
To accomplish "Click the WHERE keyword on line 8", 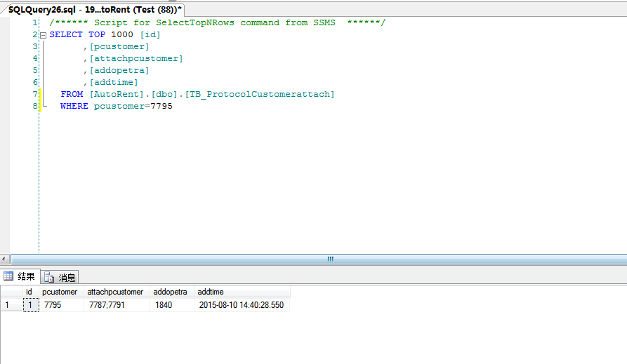I will click(x=74, y=107).
